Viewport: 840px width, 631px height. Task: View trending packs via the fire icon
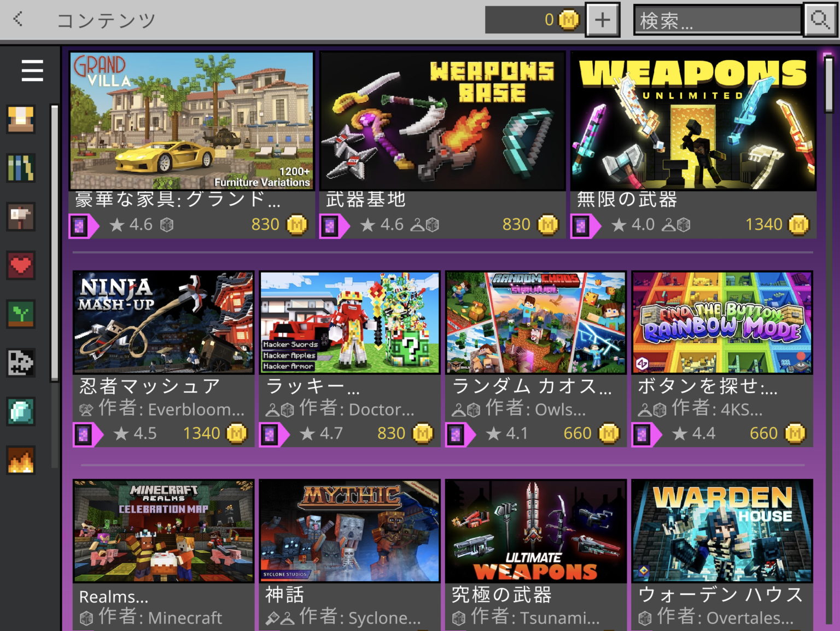[x=20, y=460]
